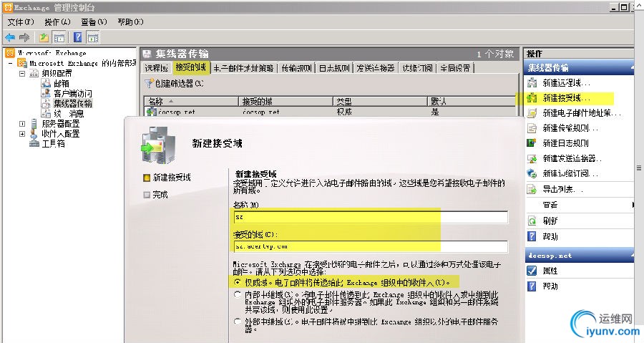This screenshot has height=343, width=644.
Task: Sort the list by 名称 column header
Action: [191, 101]
